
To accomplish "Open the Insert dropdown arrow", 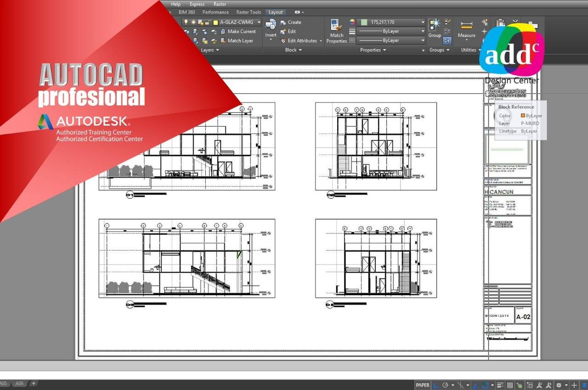I will click(270, 39).
